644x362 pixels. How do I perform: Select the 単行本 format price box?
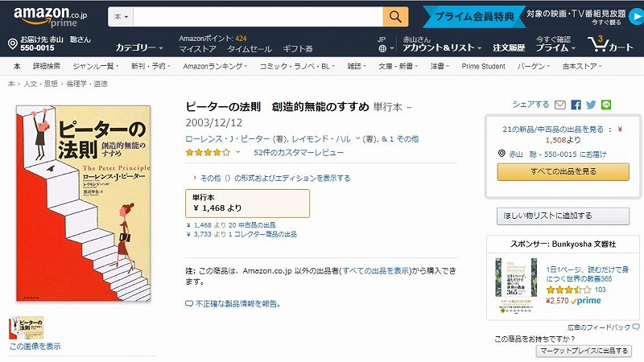coord(247,204)
